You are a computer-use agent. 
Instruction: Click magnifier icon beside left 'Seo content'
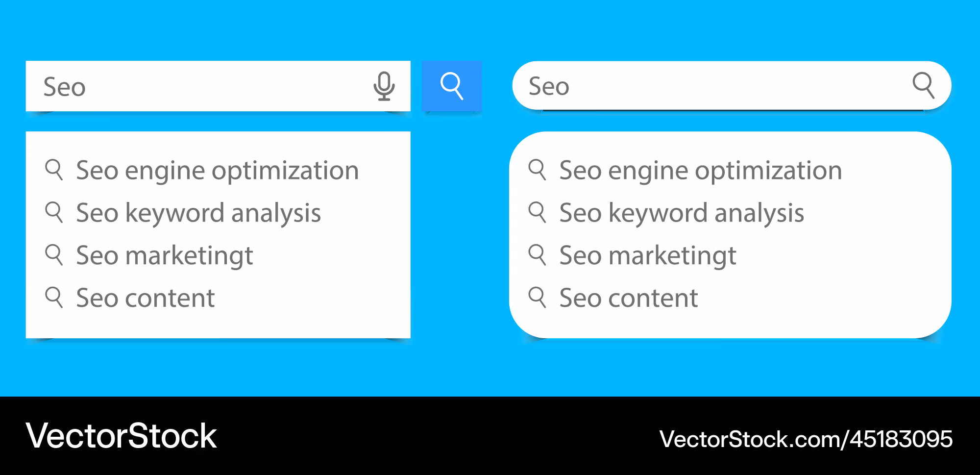click(x=54, y=297)
